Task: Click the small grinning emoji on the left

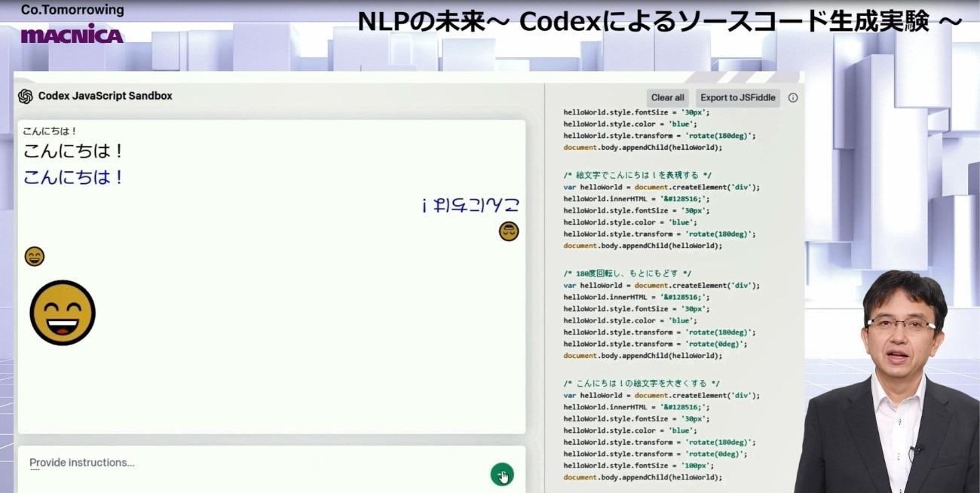Action: [35, 257]
